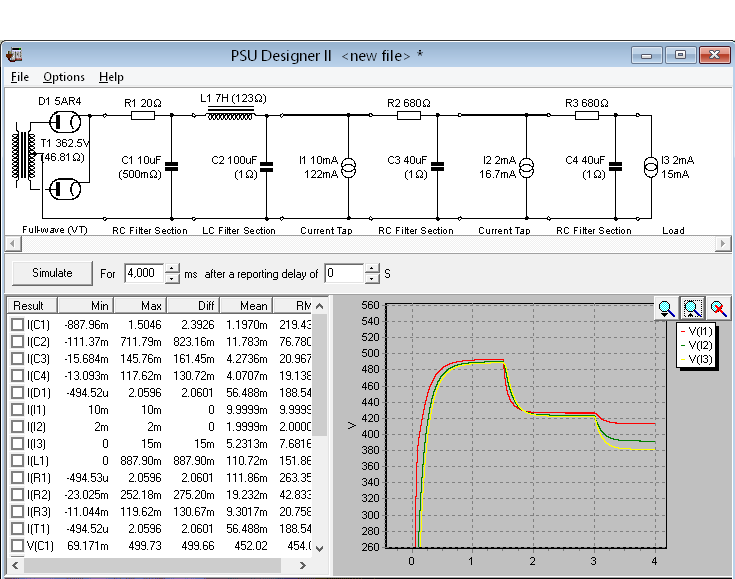Click the C2 100uF capacitor symbol

coord(266,166)
